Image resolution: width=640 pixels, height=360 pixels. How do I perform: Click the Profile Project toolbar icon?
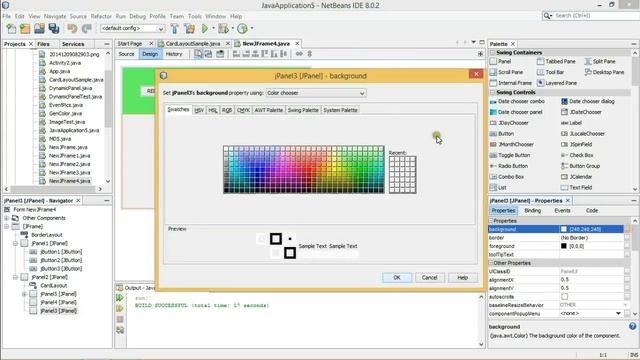click(242, 29)
